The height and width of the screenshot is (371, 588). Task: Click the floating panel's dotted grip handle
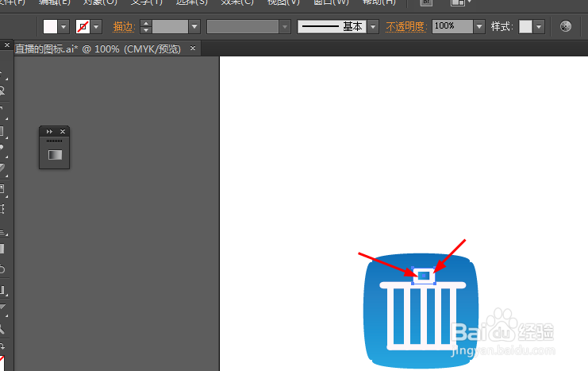55,141
